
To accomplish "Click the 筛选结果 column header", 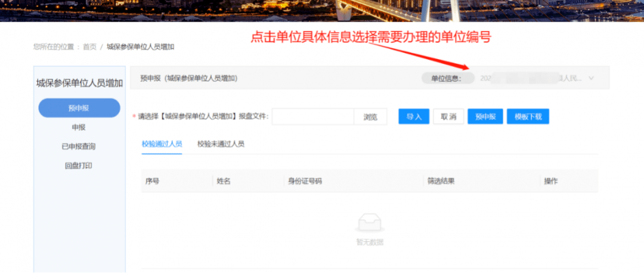I will [x=441, y=181].
